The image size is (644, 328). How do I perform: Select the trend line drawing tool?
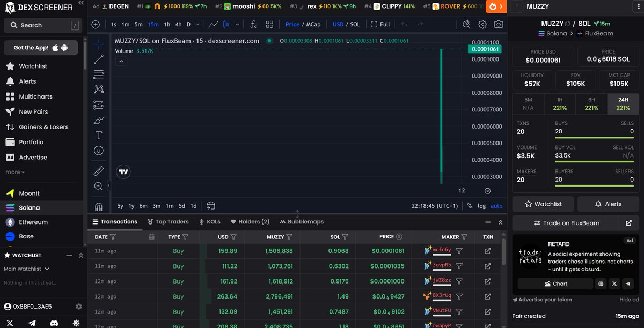pyautogui.click(x=99, y=59)
